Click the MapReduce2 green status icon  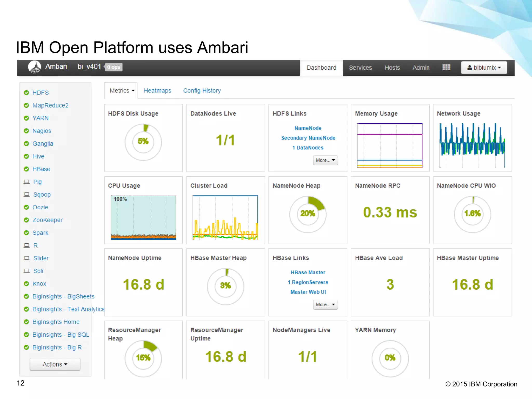click(x=26, y=105)
